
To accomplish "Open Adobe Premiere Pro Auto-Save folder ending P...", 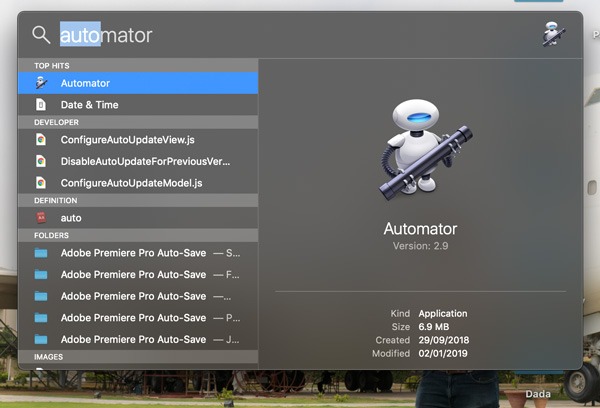I will (x=138, y=318).
